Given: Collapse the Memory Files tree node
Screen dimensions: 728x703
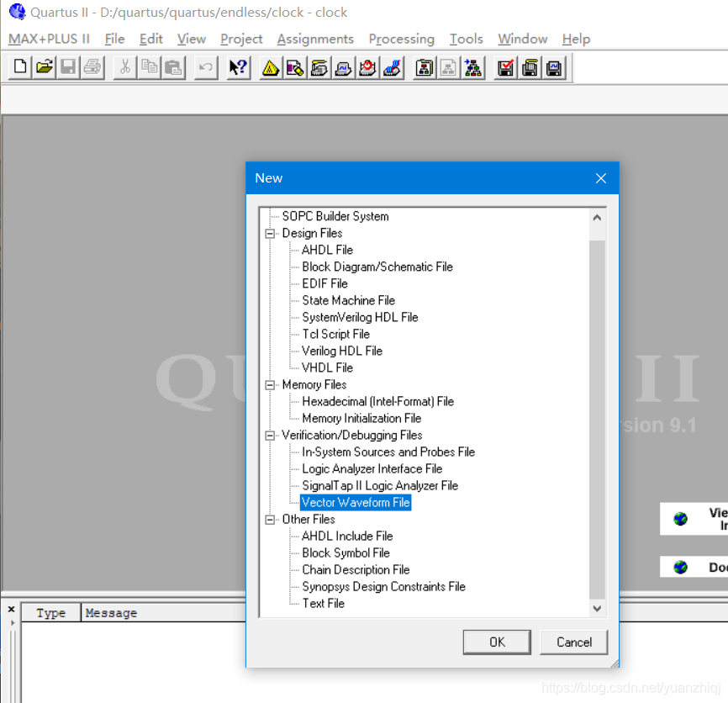Looking at the screenshot, I should 270,385.
